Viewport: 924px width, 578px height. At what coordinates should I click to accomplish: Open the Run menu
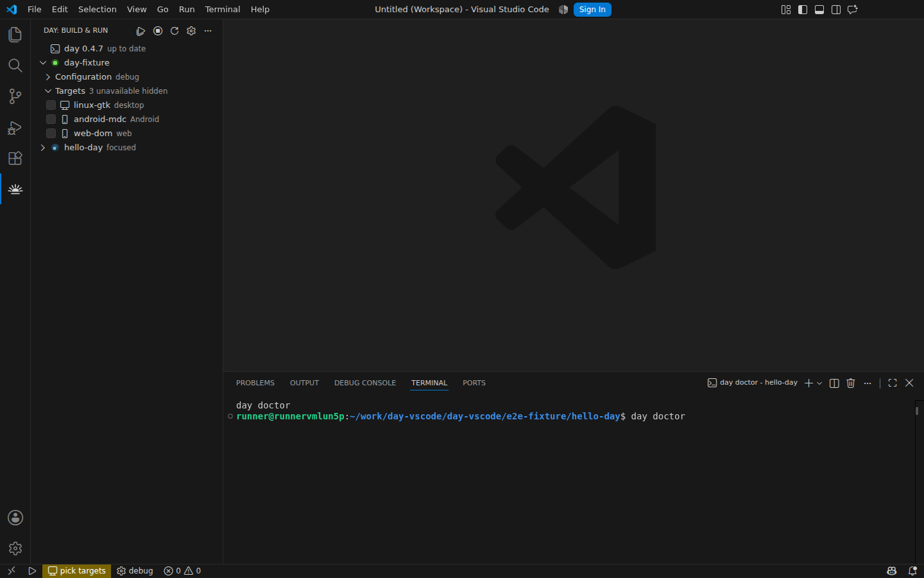click(x=187, y=10)
